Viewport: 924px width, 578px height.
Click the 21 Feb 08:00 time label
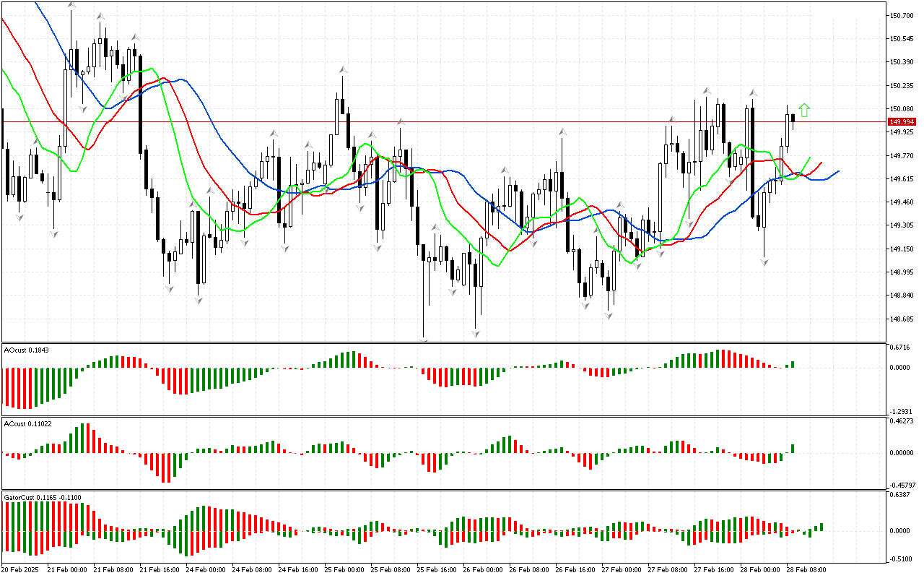(x=113, y=570)
